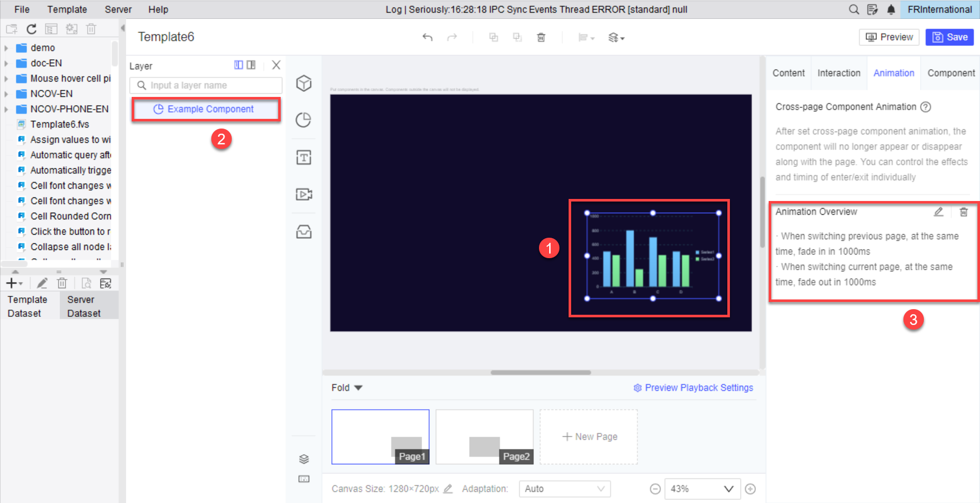This screenshot has width=980, height=503.
Task: Delete the Animation Overview with trash icon
Action: click(964, 212)
